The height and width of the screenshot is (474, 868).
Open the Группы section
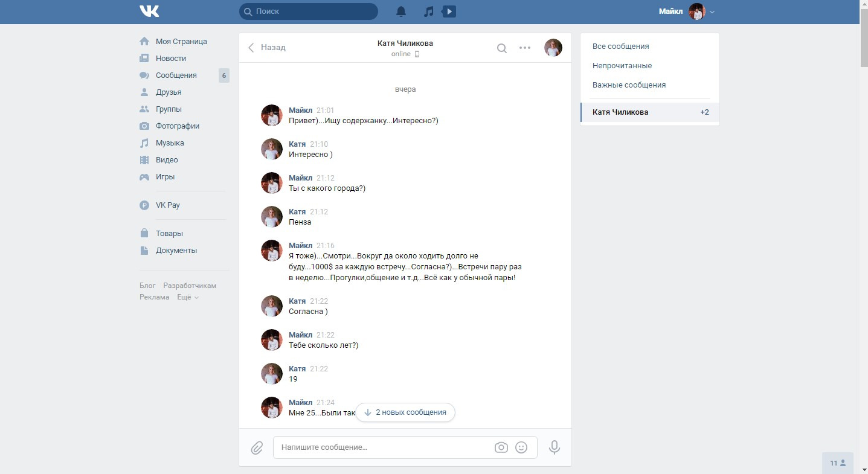point(169,109)
